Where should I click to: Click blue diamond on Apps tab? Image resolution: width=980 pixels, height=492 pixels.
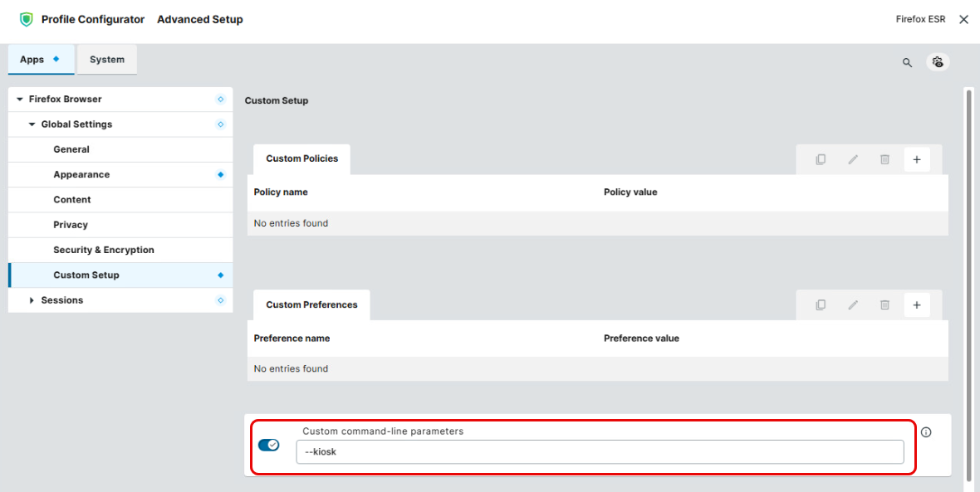56,59
